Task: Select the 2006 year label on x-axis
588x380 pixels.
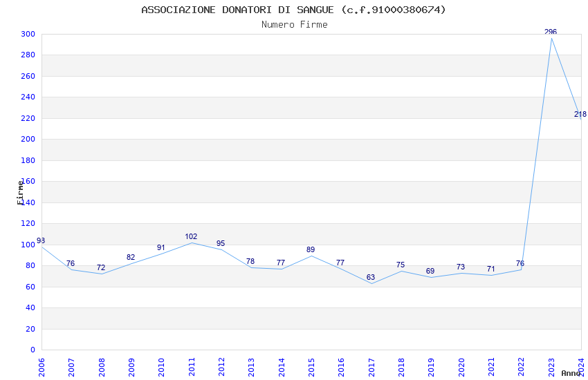Action: [x=42, y=366]
